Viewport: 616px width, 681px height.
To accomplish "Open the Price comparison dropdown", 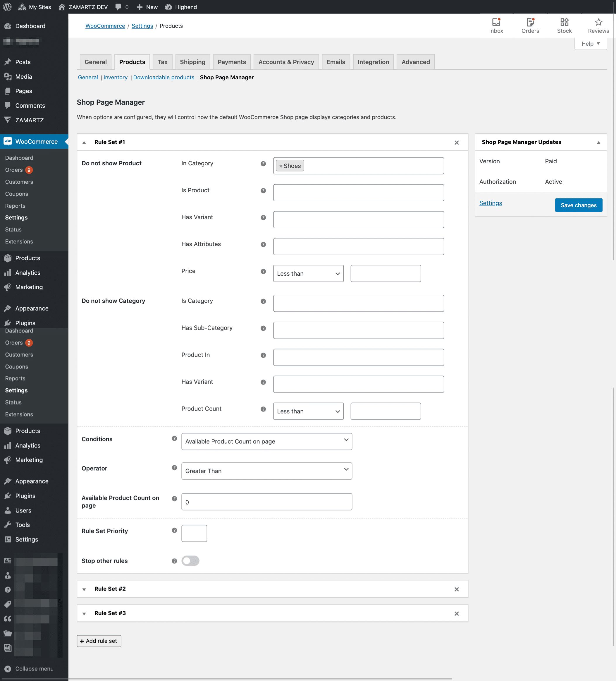I will pos(307,273).
